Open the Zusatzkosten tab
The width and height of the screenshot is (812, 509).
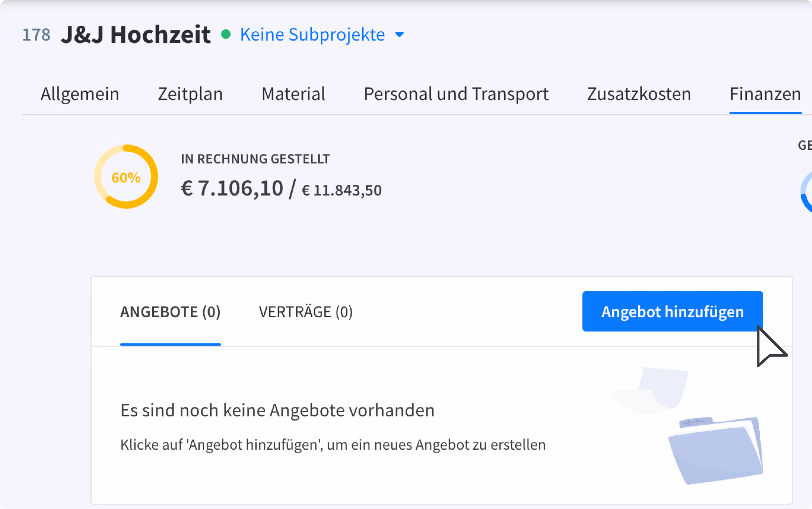pyautogui.click(x=639, y=93)
